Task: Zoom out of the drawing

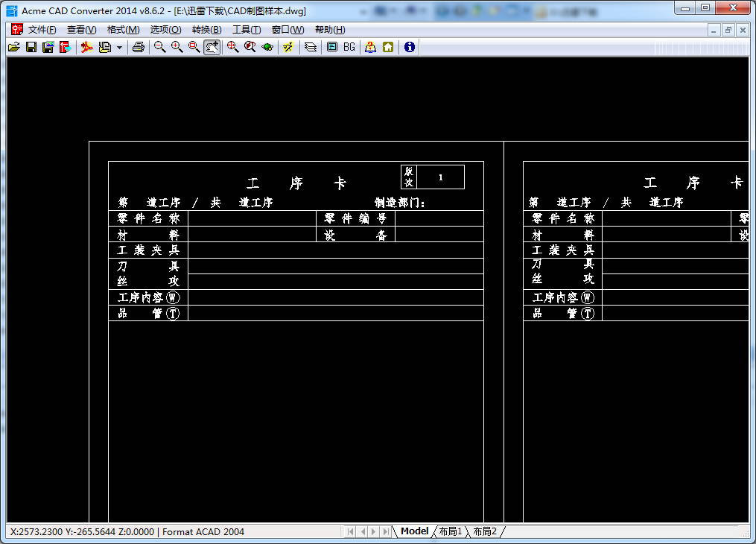Action: tap(159, 47)
